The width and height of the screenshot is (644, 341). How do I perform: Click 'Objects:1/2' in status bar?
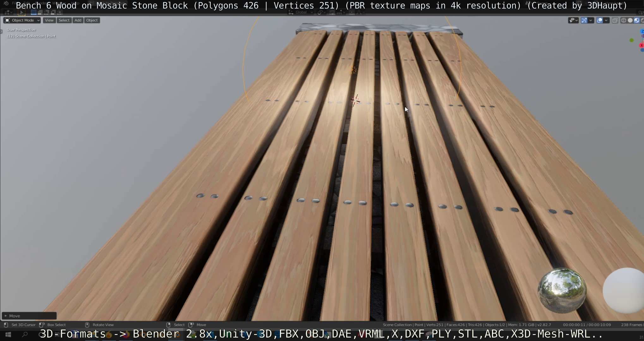click(x=495, y=325)
